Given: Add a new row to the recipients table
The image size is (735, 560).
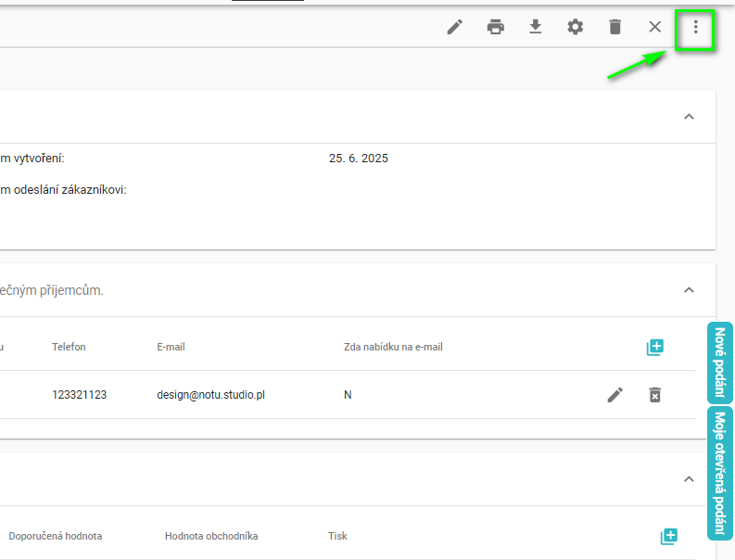Looking at the screenshot, I should click(x=655, y=348).
